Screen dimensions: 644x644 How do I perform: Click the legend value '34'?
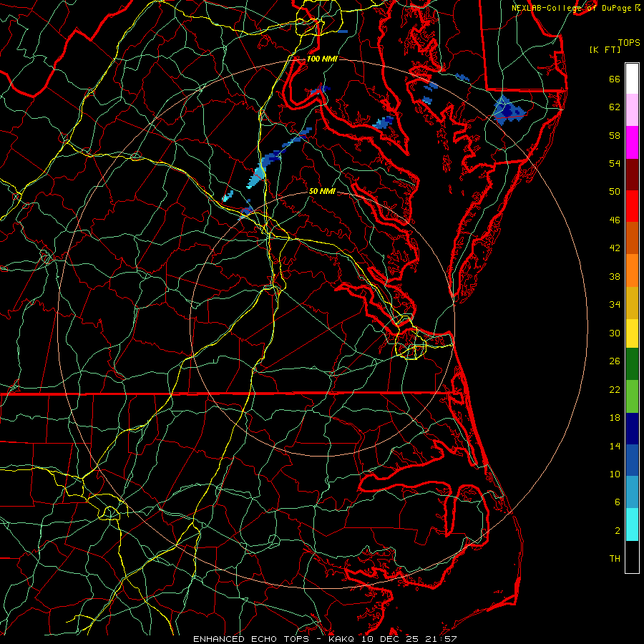[x=615, y=305]
